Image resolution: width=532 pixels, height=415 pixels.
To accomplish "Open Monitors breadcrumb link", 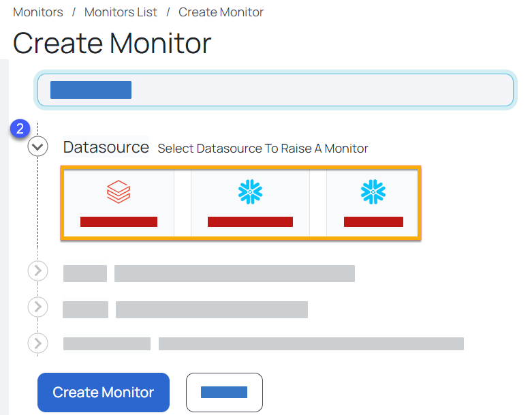I will [x=38, y=12].
